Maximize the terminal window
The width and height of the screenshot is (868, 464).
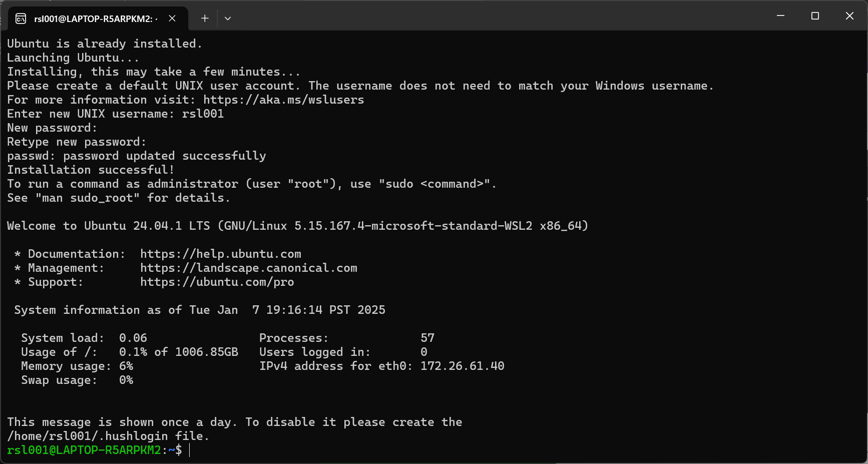click(815, 16)
